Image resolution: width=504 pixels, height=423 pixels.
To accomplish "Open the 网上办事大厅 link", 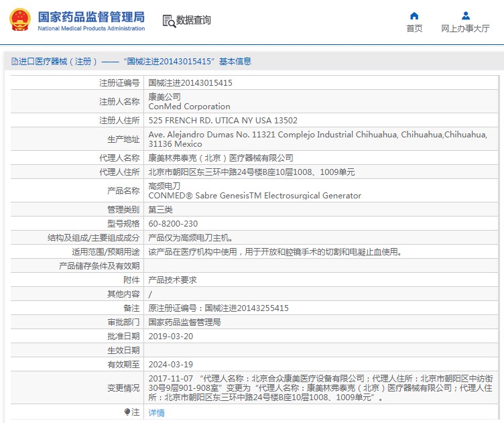I will 465,29.
